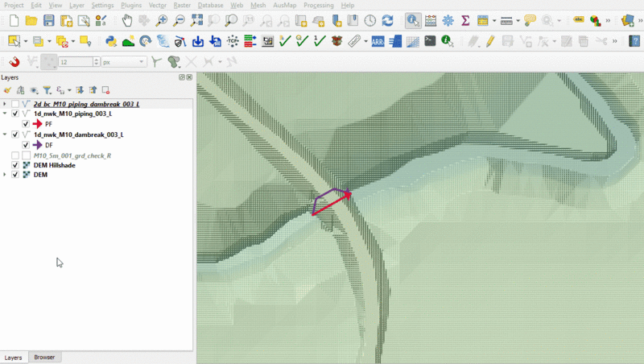Image resolution: width=644 pixels, height=364 pixels.
Task: Click Filter Legend icon in Layers panel
Action: pyautogui.click(x=47, y=90)
